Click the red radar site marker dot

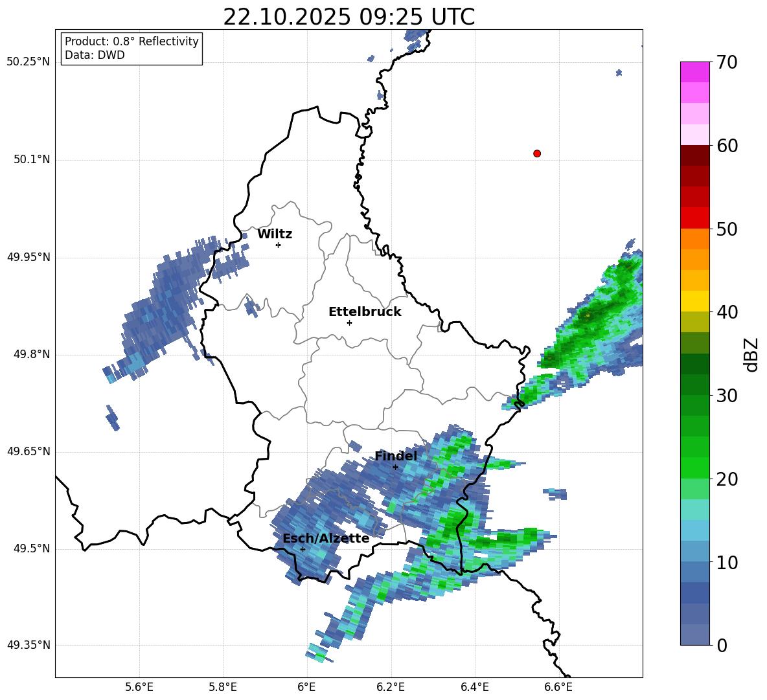point(537,153)
